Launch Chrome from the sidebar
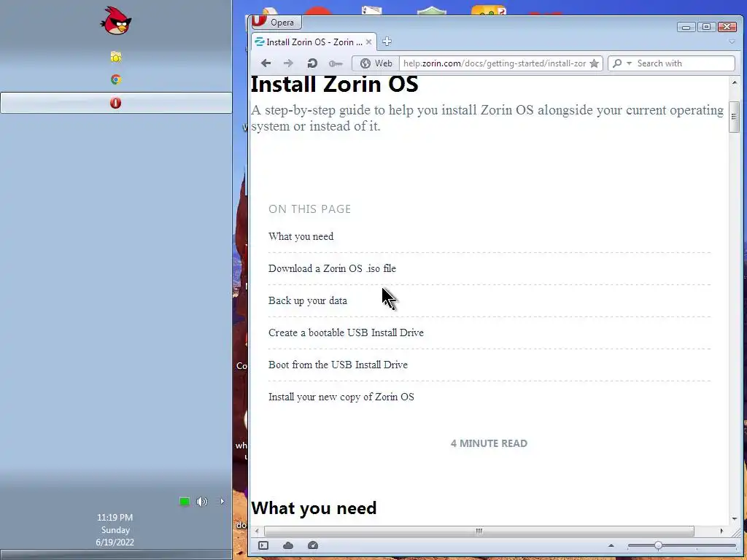 (116, 79)
